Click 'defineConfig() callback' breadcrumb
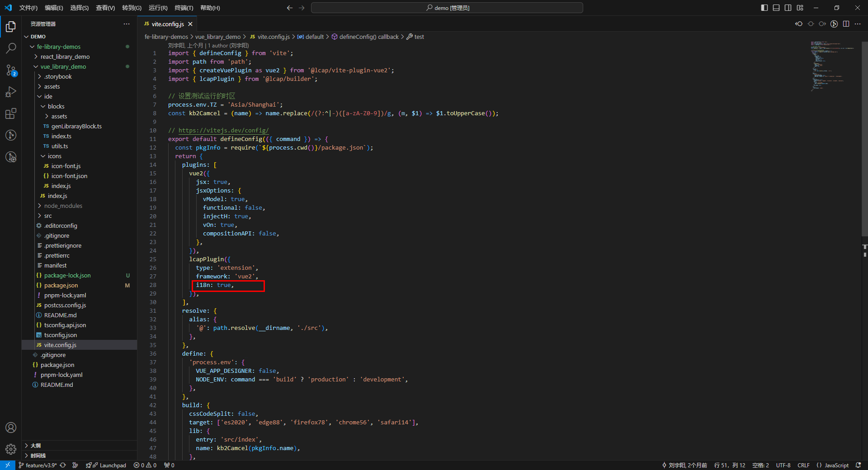The height and width of the screenshot is (470, 868). point(365,37)
